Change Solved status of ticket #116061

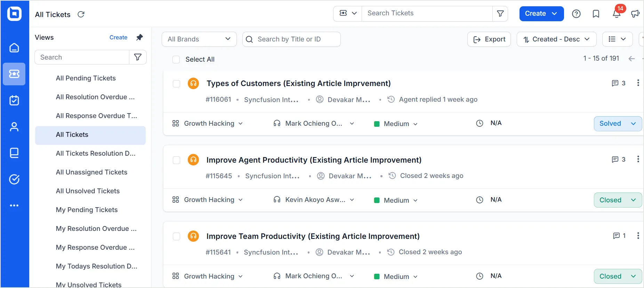pos(618,124)
